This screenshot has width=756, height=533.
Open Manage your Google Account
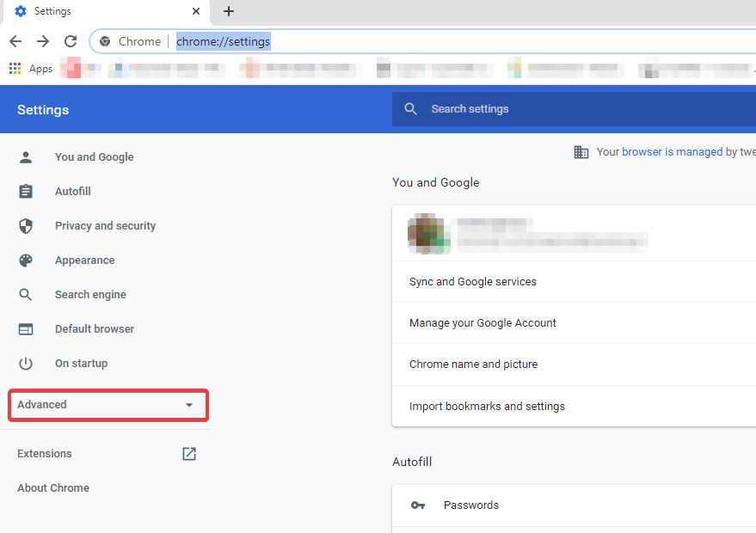[482, 322]
